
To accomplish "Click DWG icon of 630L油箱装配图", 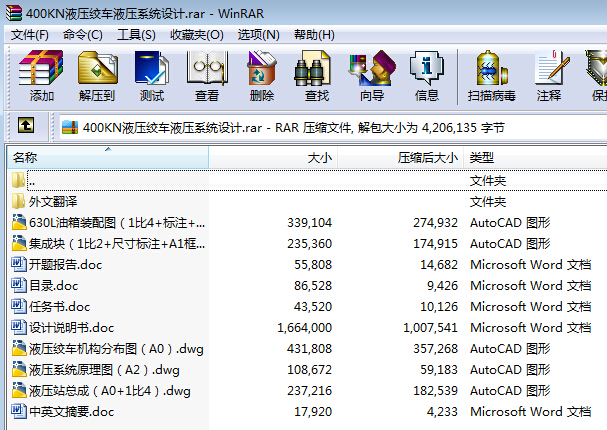I will coord(19,222).
